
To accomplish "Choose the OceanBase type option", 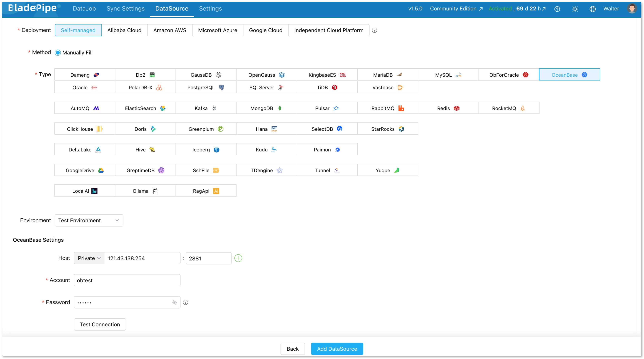I will click(569, 75).
